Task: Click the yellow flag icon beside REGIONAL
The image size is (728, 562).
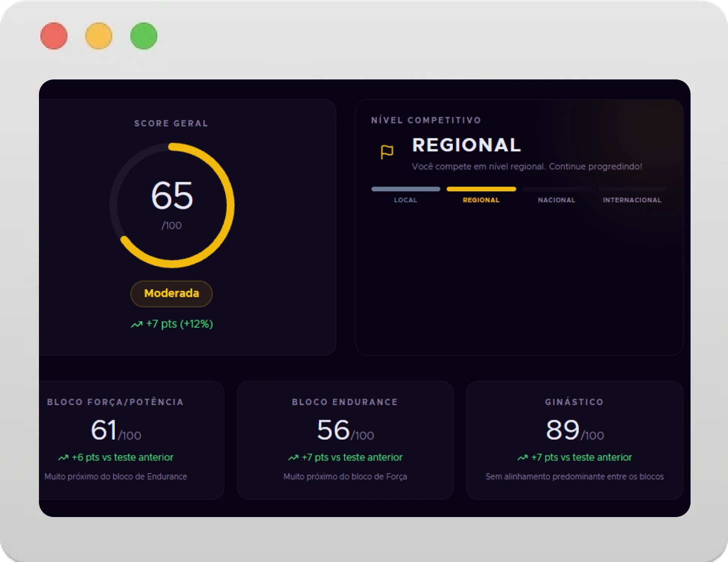Action: (x=387, y=152)
